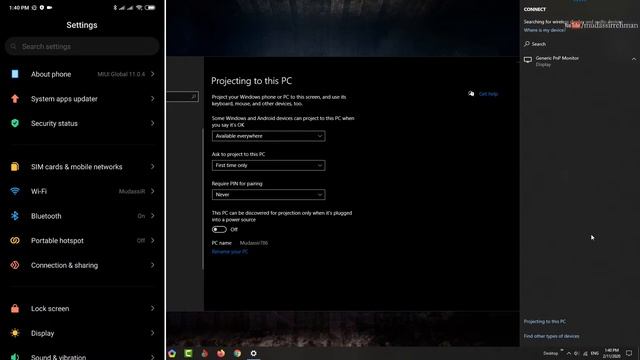Tap the Lock screen padlock icon
This screenshot has width=640, height=360.
15,309
